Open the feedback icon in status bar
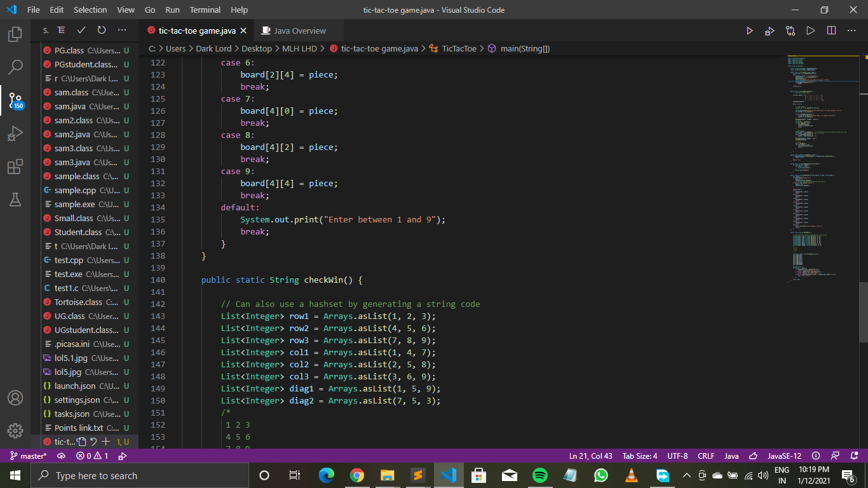 [x=835, y=456]
